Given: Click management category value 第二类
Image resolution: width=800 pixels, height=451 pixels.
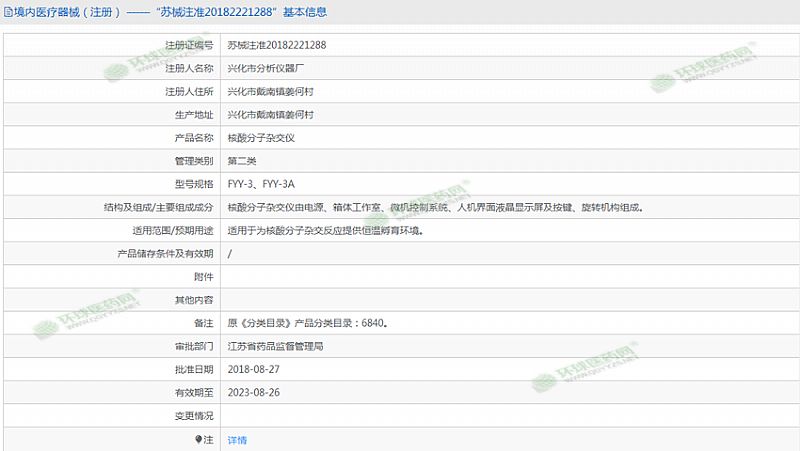Looking at the screenshot, I should coord(243,161).
